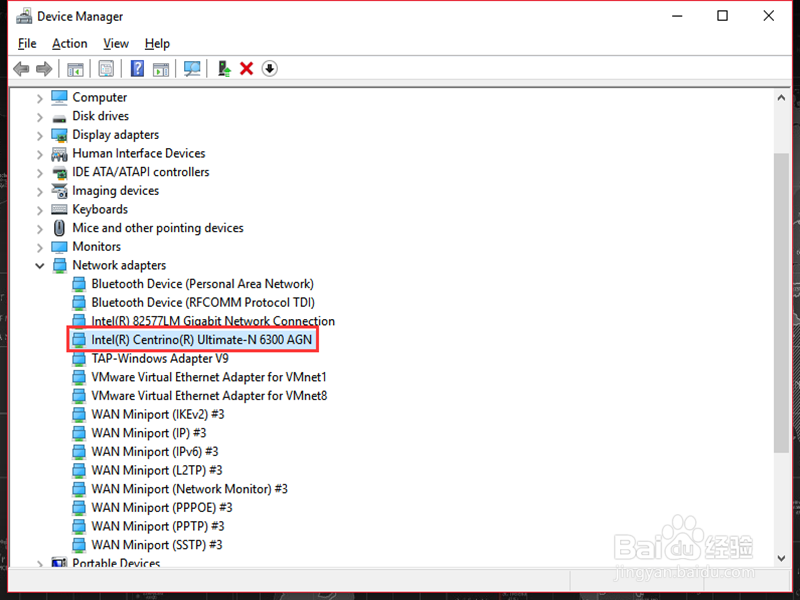Click the Back arrow toolbar icon
Viewport: 800px width, 600px height.
coord(21,68)
